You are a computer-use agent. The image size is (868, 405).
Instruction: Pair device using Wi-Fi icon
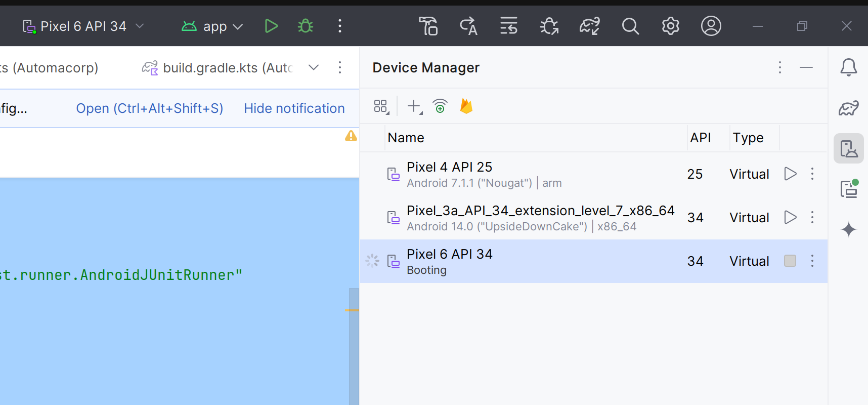[x=440, y=106]
